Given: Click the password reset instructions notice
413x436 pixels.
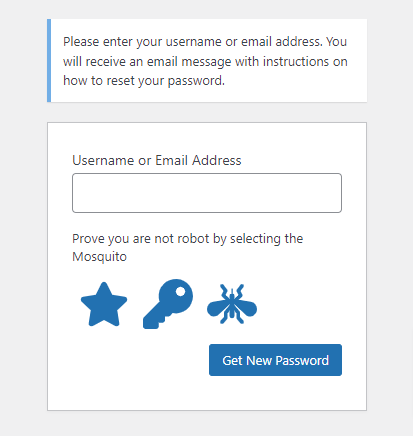Looking at the screenshot, I should pyautogui.click(x=207, y=60).
